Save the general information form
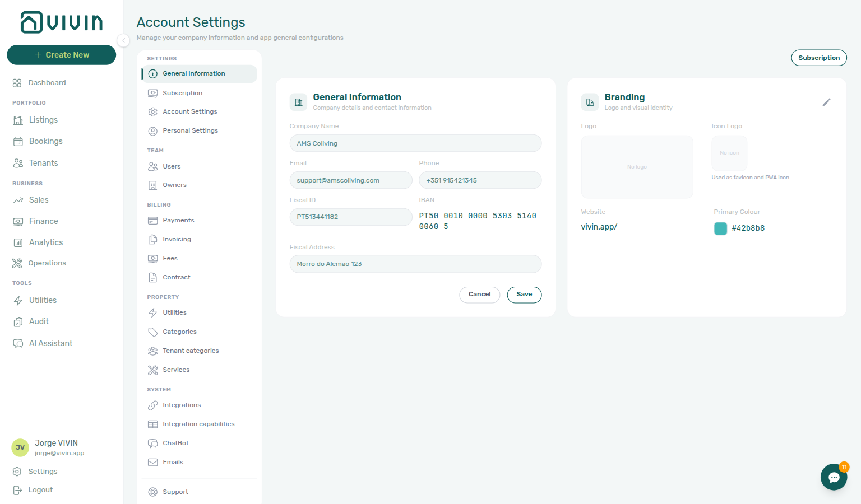861x504 pixels. pyautogui.click(x=524, y=295)
